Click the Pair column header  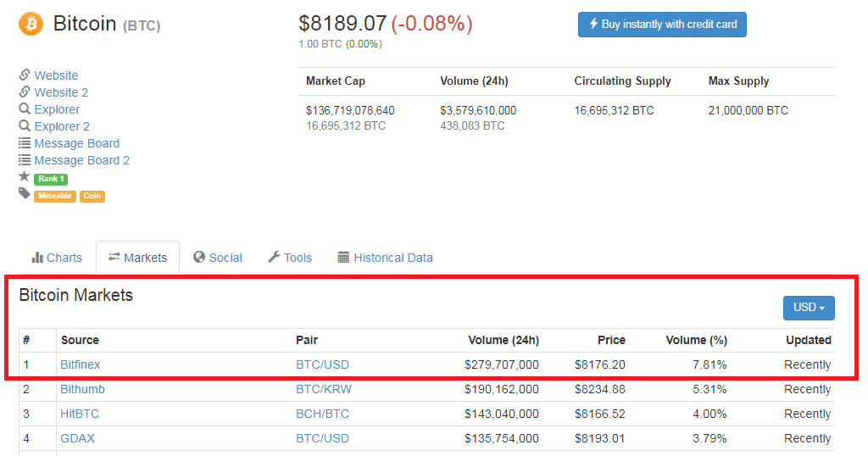(x=307, y=340)
